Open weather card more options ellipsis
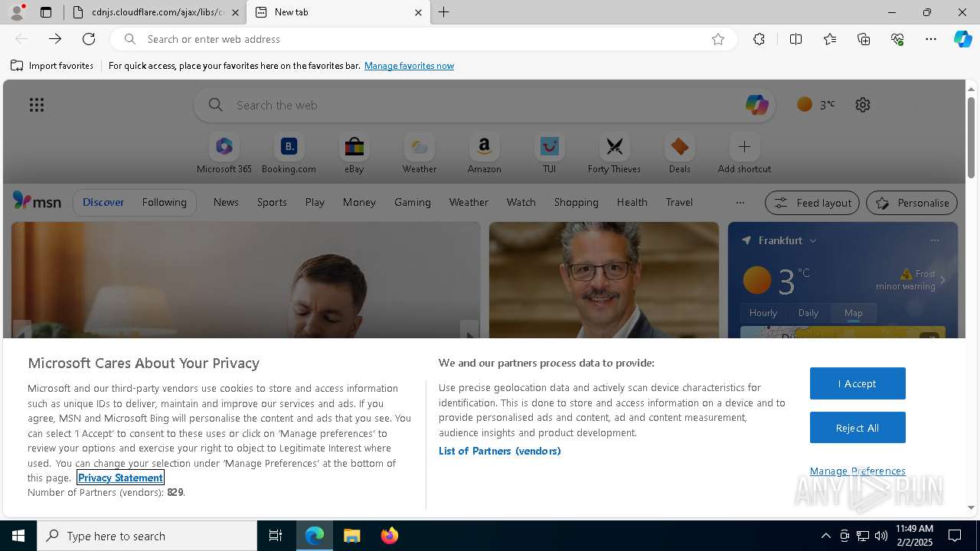Viewport: 980px width, 551px height. coord(934,240)
